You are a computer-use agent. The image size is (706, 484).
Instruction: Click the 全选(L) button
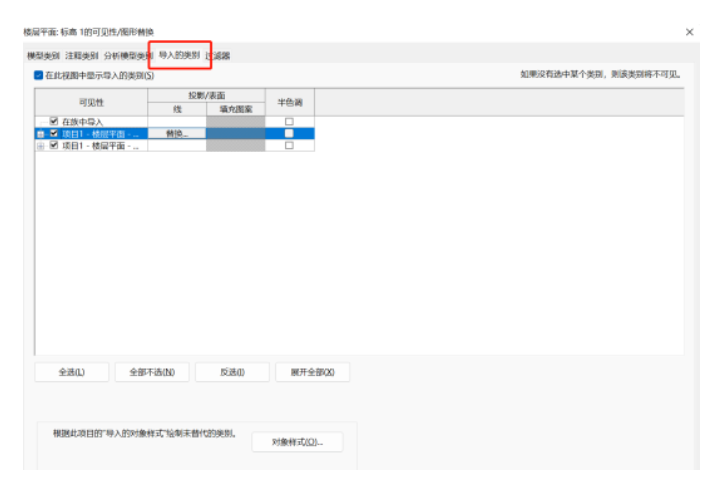click(72, 372)
